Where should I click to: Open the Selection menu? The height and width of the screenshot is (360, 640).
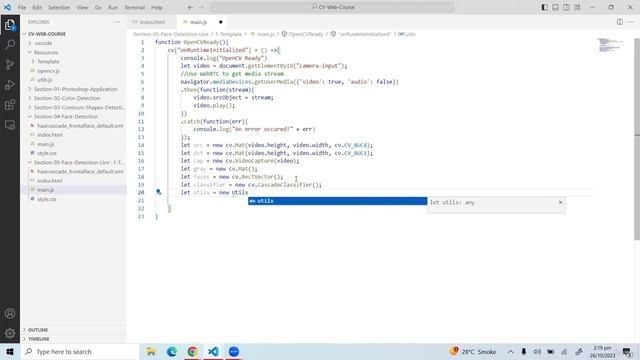pos(59,7)
